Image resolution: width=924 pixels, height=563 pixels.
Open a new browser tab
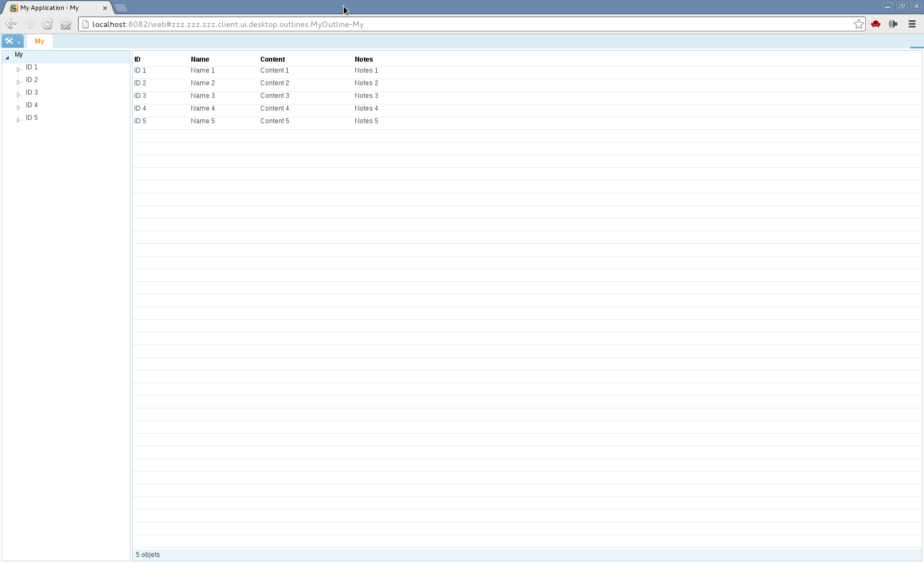(121, 8)
